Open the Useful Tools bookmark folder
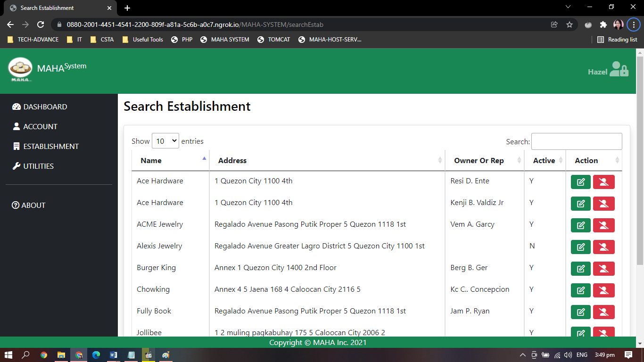The image size is (644, 362). [x=142, y=40]
